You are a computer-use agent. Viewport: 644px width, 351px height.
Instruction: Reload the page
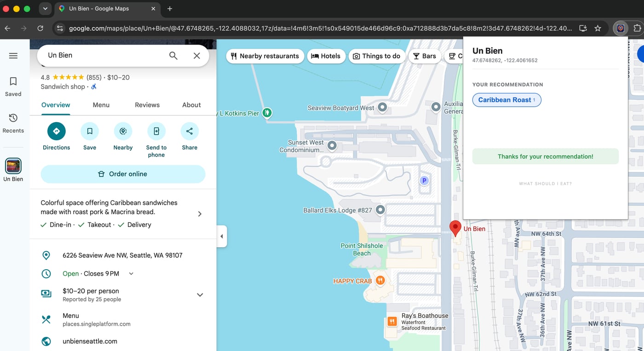40,28
